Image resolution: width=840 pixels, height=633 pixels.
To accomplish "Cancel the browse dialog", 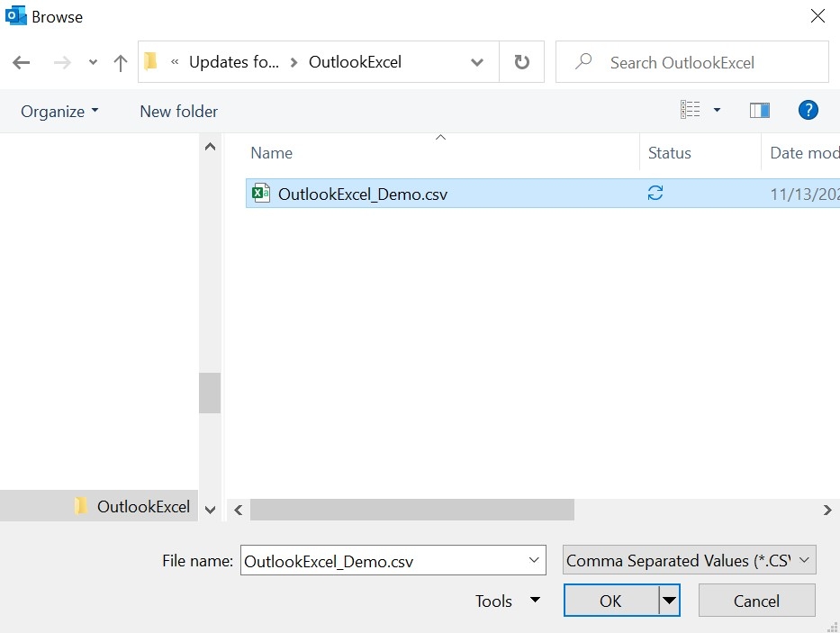I will (x=756, y=601).
